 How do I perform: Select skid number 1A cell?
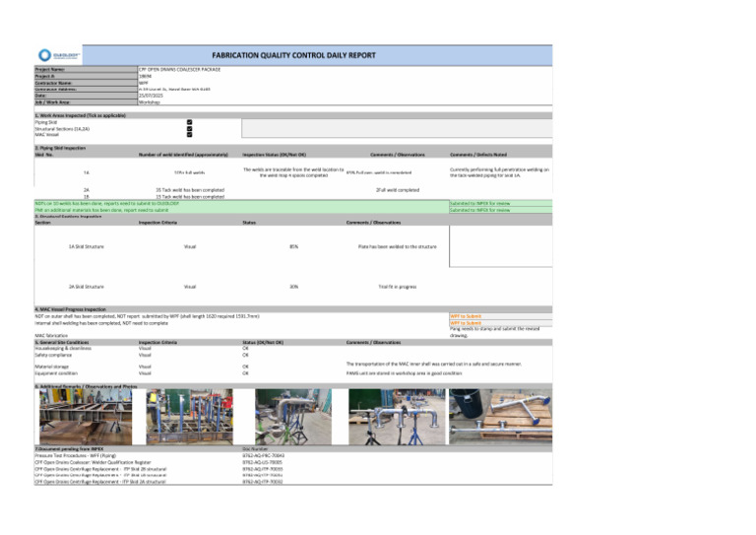(87, 172)
